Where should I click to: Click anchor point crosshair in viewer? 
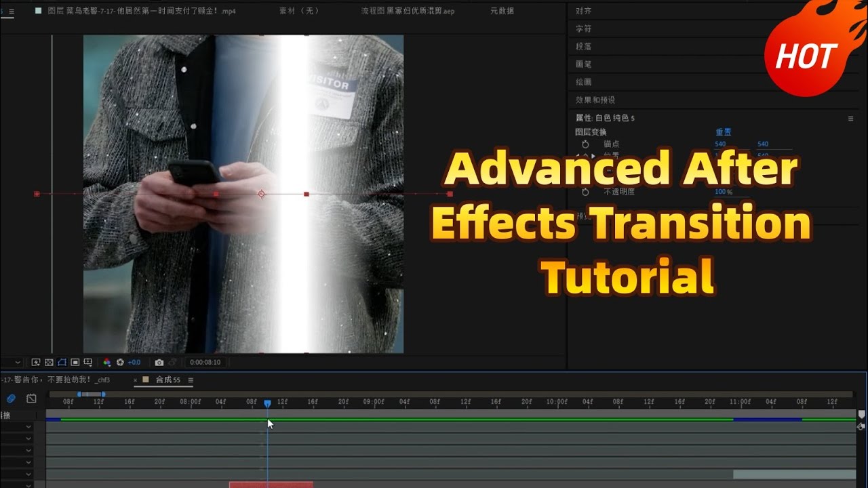(x=262, y=194)
